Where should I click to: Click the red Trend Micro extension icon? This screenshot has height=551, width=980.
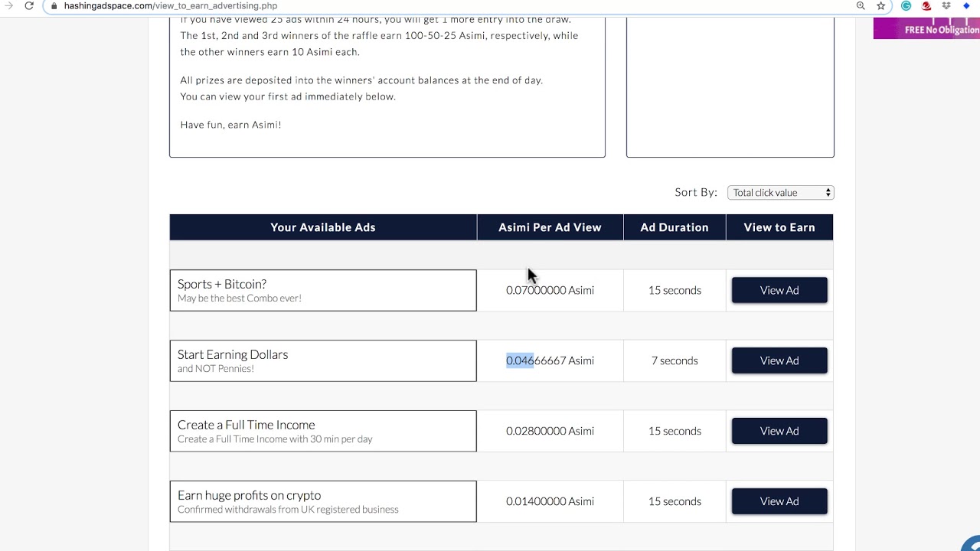click(926, 5)
